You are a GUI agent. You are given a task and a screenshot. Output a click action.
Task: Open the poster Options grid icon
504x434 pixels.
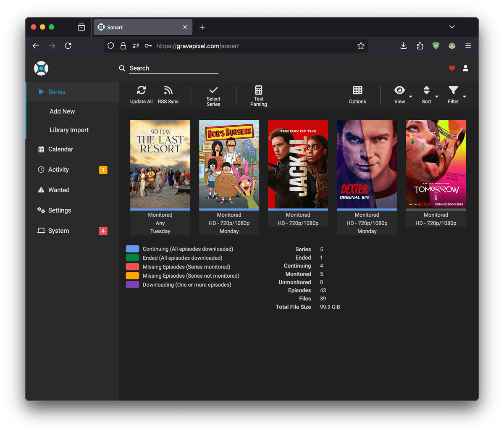tap(357, 90)
